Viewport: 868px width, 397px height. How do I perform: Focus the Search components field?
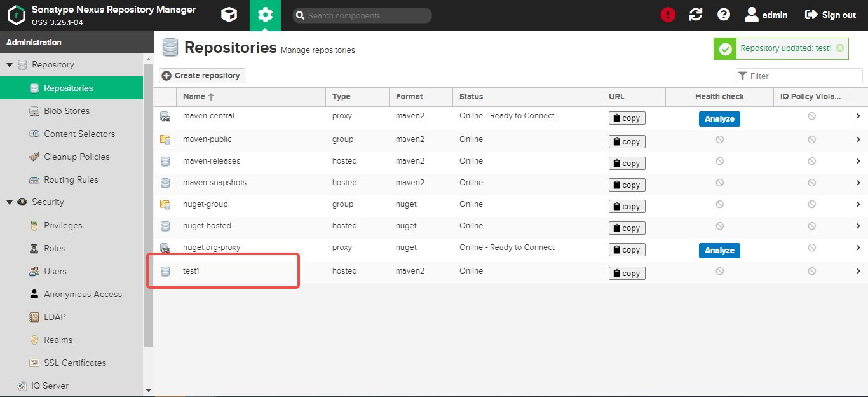[x=362, y=15]
